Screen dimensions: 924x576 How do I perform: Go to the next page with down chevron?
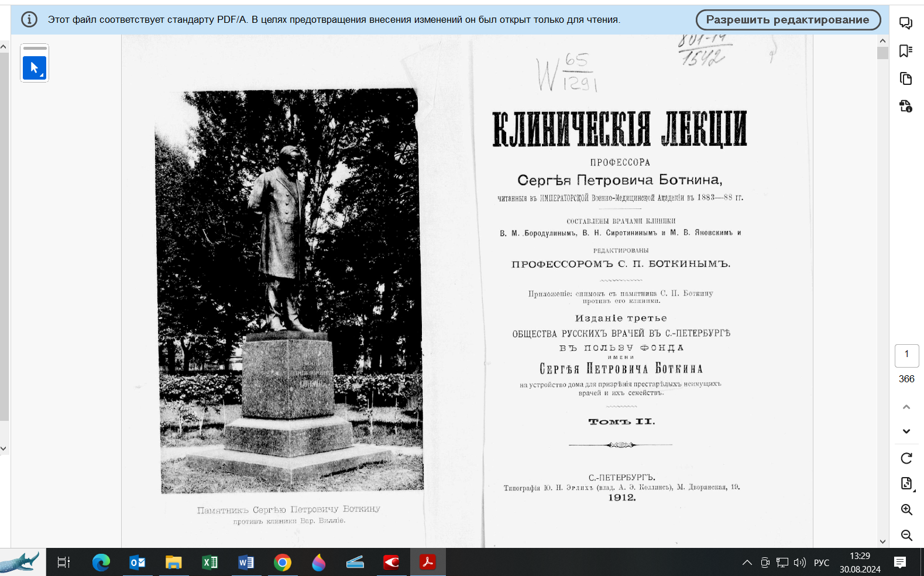point(906,431)
